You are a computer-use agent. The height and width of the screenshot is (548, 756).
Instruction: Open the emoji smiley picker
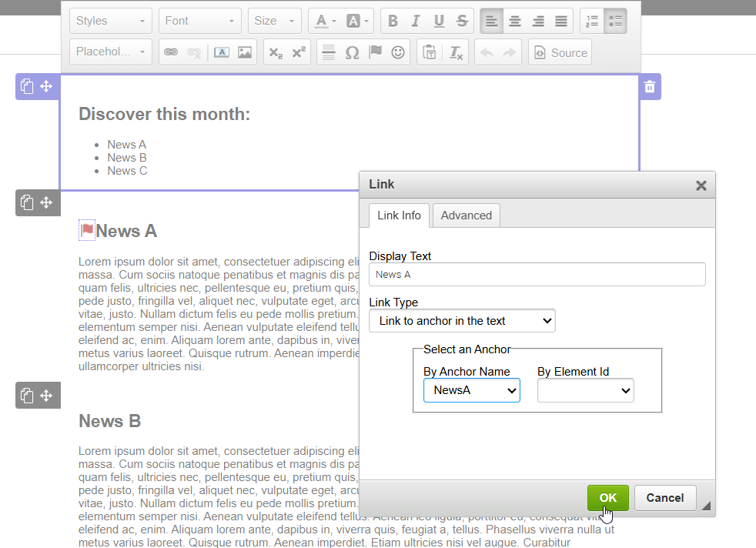coord(398,53)
